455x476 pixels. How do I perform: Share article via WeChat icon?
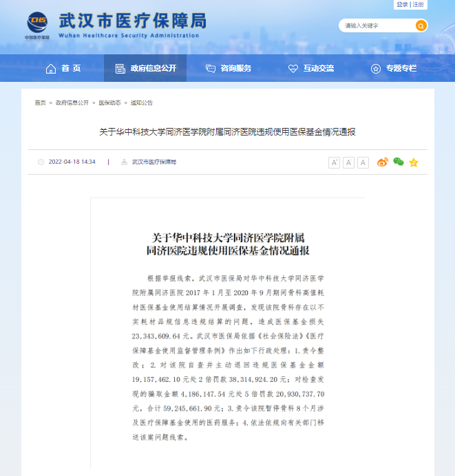399,162
